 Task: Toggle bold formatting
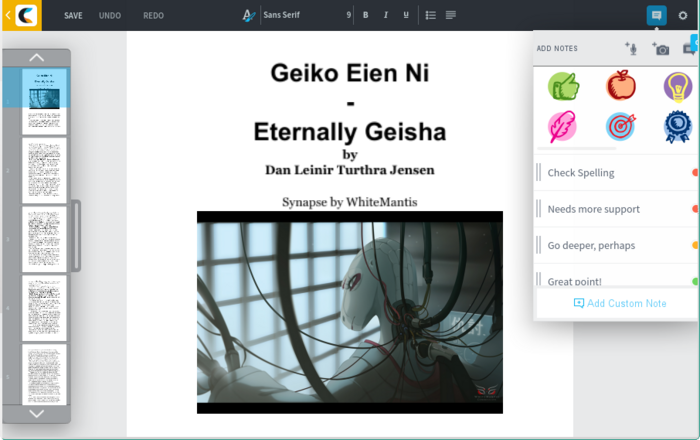pos(366,15)
